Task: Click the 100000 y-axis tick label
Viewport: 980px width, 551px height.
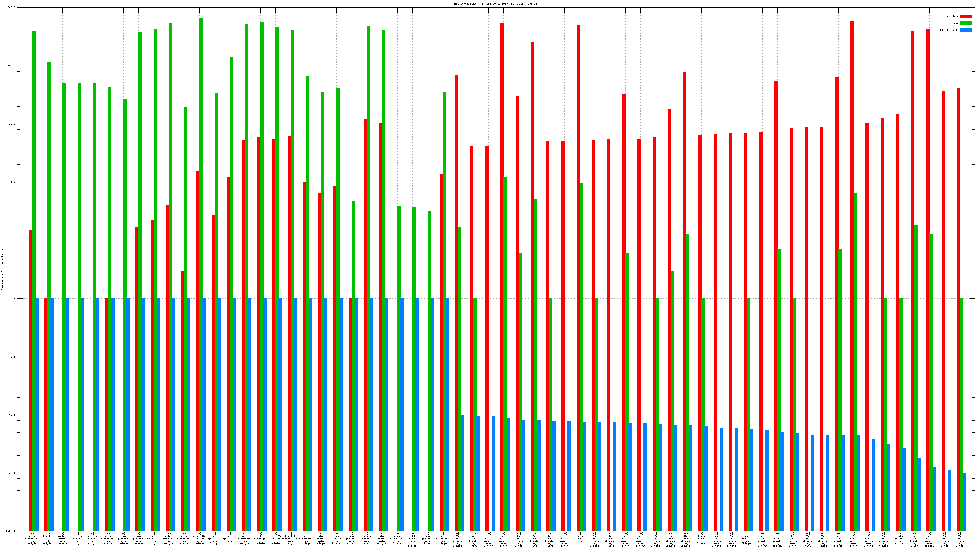Action: click(11, 8)
